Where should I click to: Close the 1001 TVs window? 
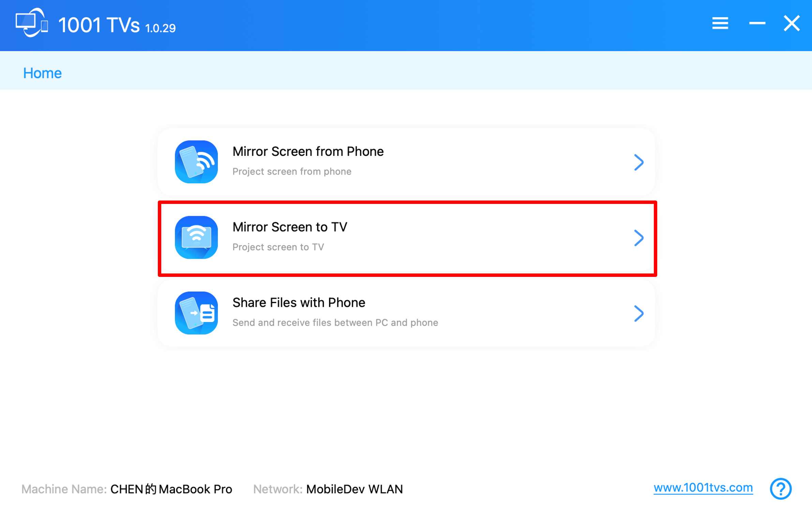791,24
